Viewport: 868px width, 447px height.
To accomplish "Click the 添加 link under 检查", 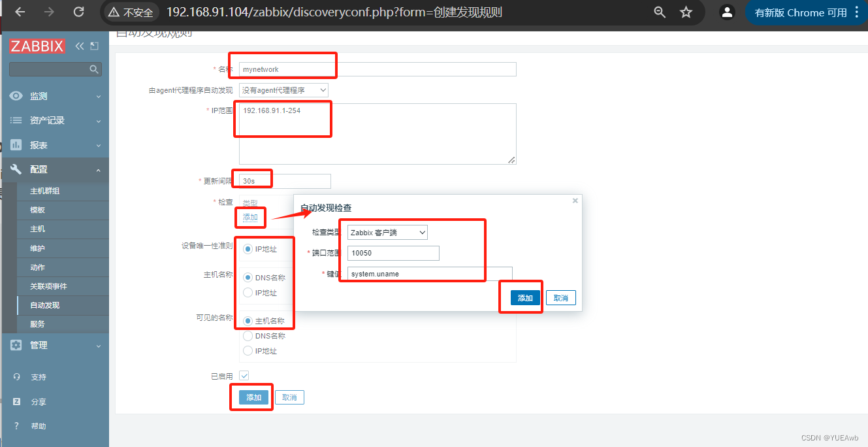I will click(x=250, y=217).
